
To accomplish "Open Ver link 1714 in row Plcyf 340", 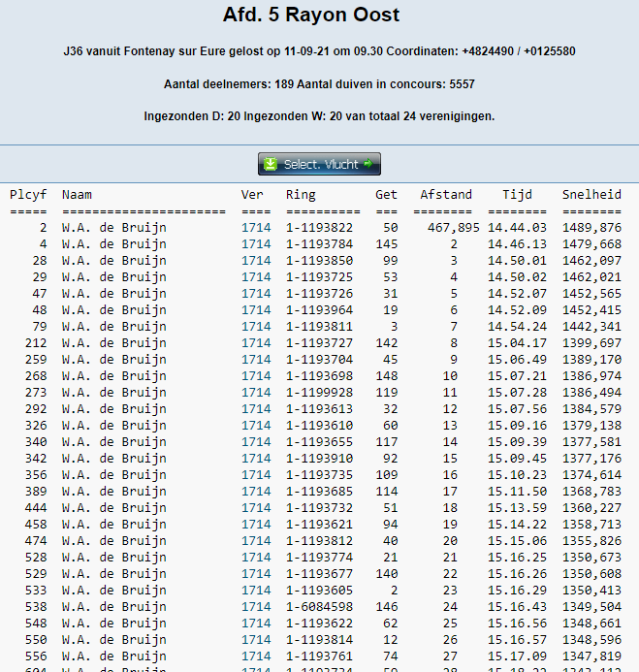I will [x=256, y=442].
